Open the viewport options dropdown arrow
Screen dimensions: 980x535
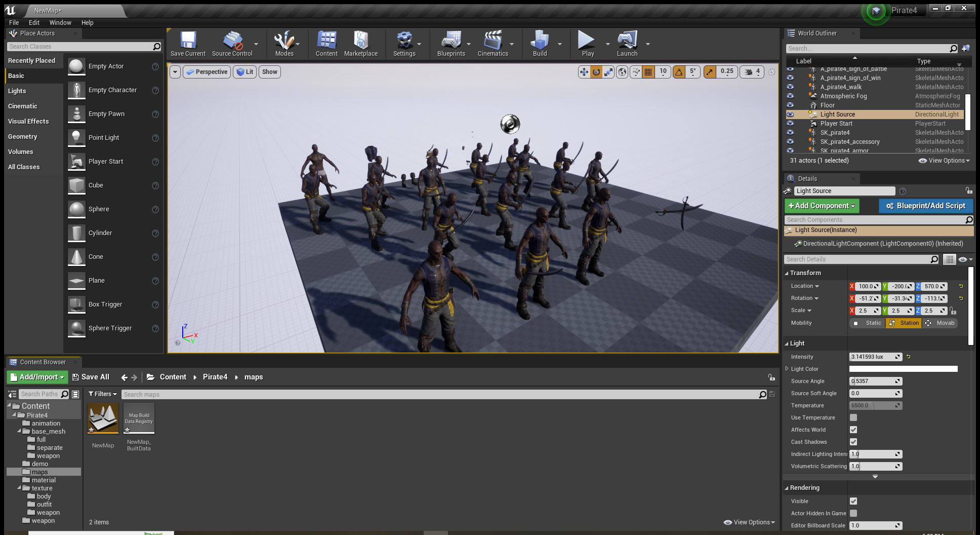(x=175, y=72)
